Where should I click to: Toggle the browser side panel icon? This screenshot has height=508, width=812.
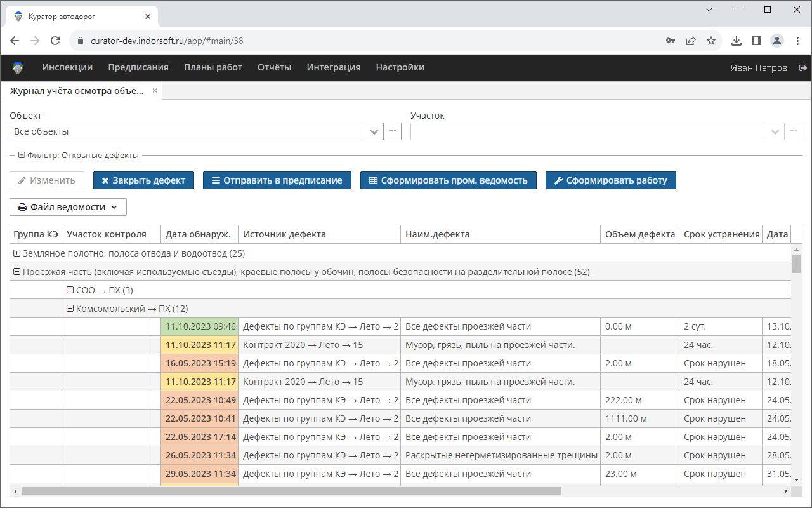point(756,41)
